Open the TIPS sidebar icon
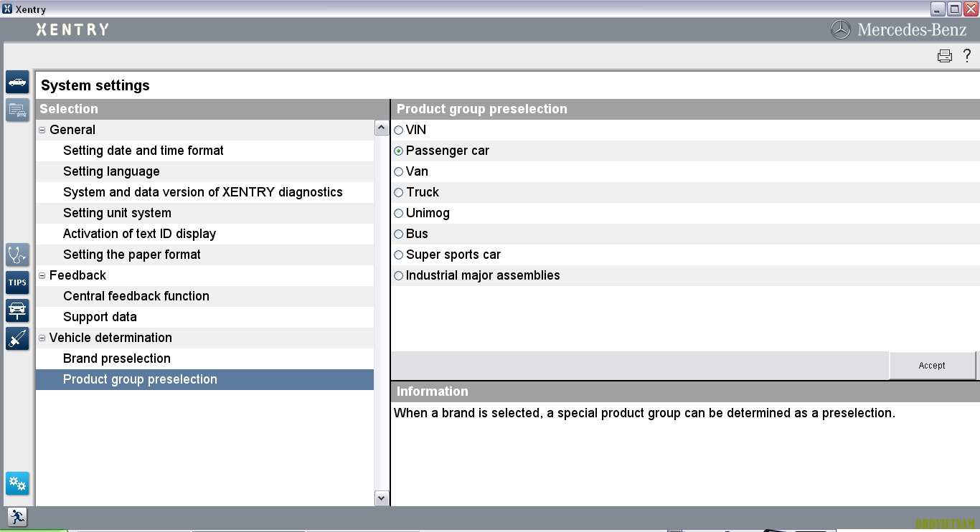 [x=17, y=282]
